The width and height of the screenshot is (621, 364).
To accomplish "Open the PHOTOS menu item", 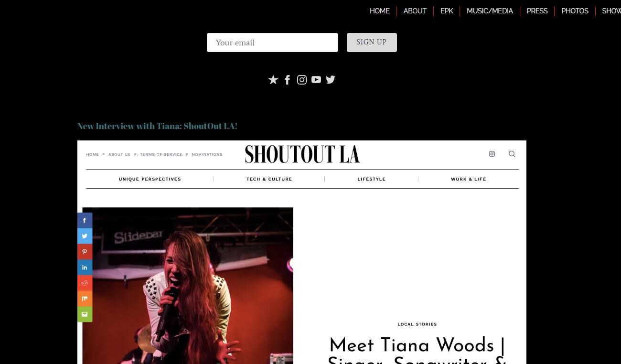I will (x=575, y=11).
